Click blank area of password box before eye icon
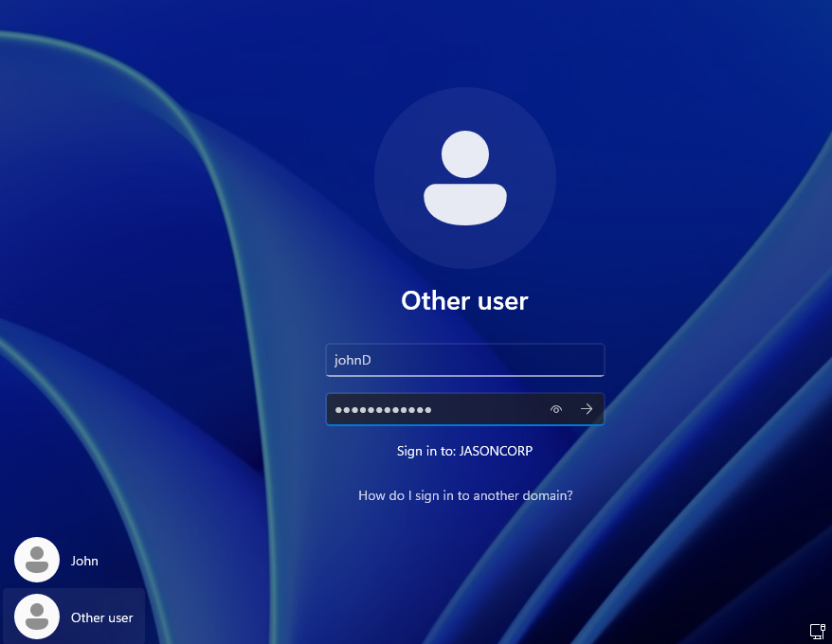The height and width of the screenshot is (644, 832). pos(493,409)
